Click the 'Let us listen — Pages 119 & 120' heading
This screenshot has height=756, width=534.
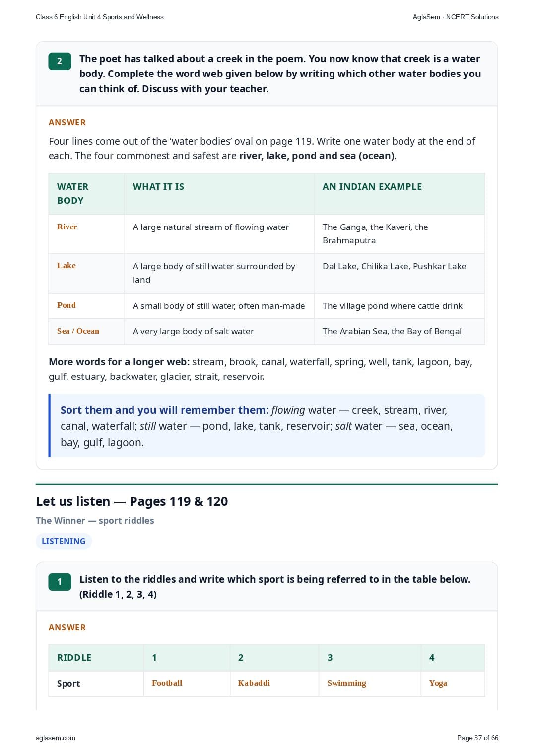(x=132, y=501)
